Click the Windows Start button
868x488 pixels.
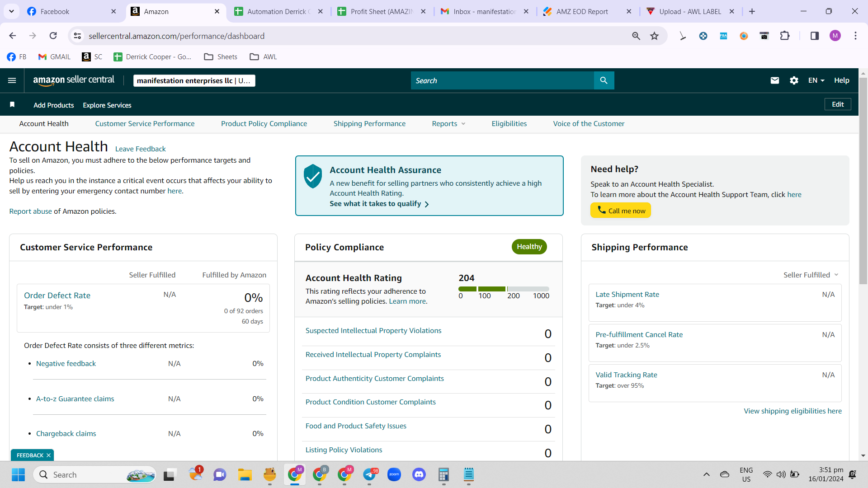coord(19,475)
